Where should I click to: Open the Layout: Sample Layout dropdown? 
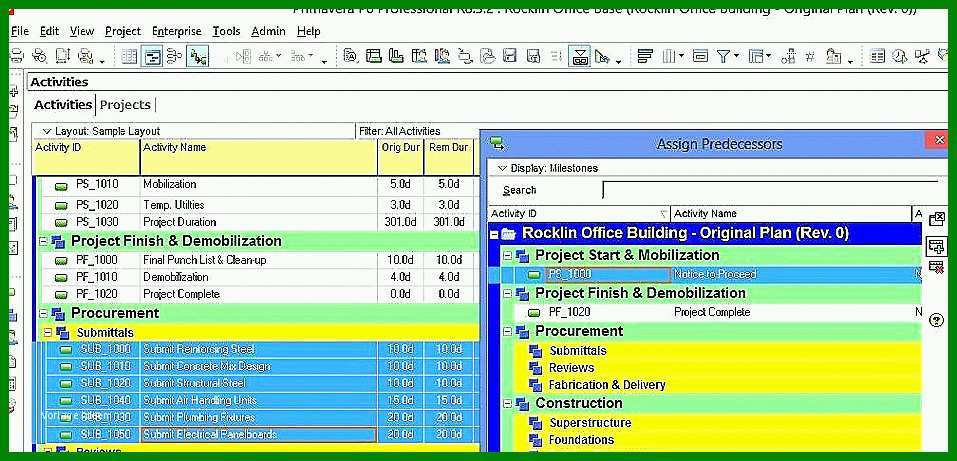pos(101,131)
